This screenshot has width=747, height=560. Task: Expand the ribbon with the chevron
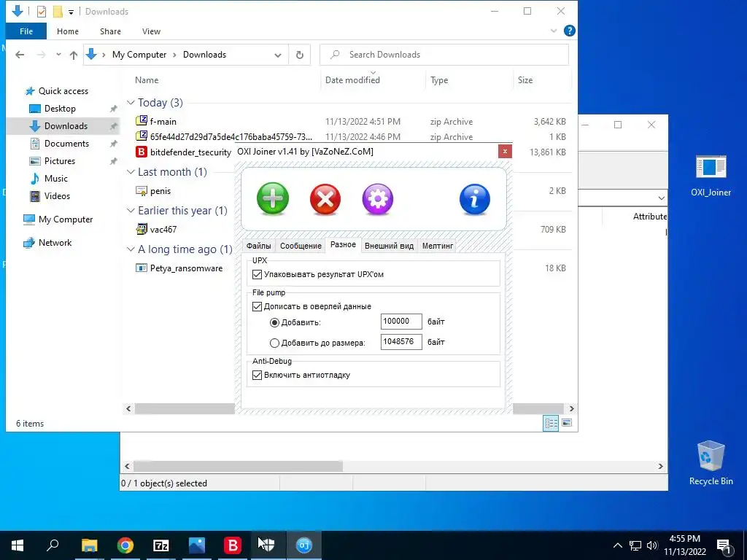click(554, 31)
